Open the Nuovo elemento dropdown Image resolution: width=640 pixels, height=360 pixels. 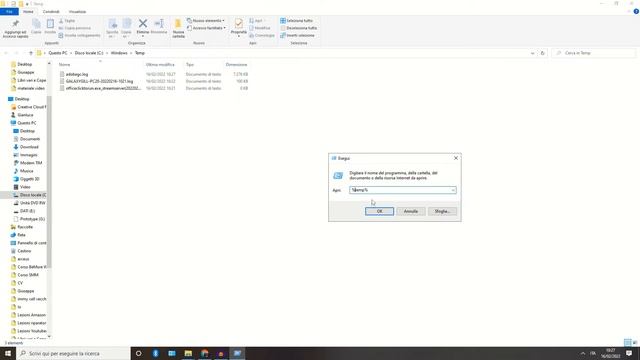pos(206,20)
